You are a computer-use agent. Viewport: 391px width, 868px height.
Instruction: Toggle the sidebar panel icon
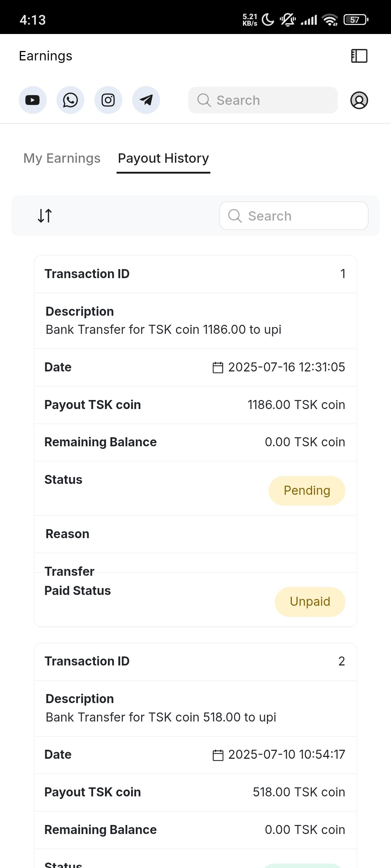coord(359,56)
